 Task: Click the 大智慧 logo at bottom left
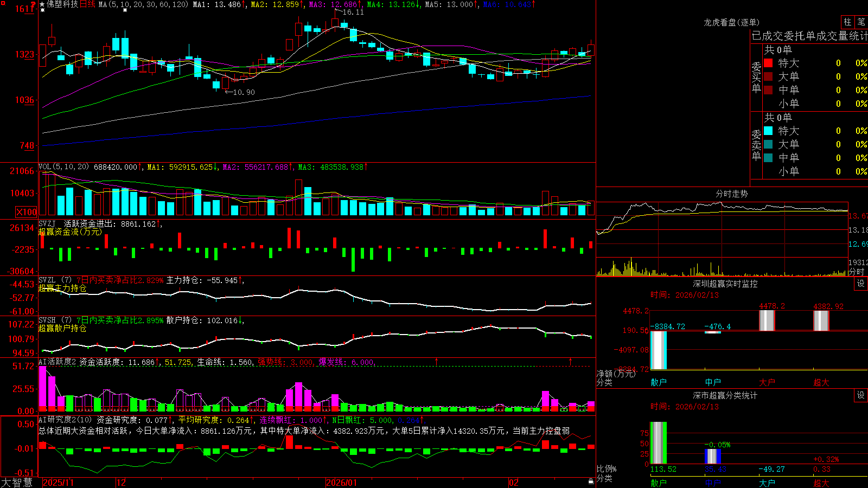(x=17, y=483)
